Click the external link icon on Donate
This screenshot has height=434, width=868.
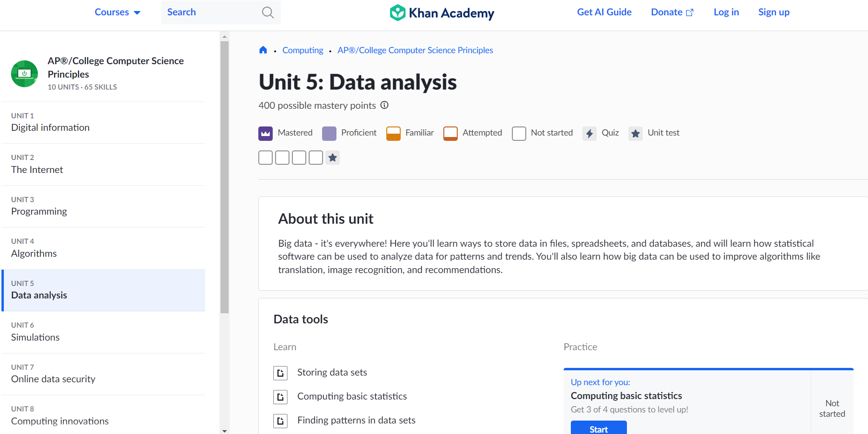click(690, 13)
